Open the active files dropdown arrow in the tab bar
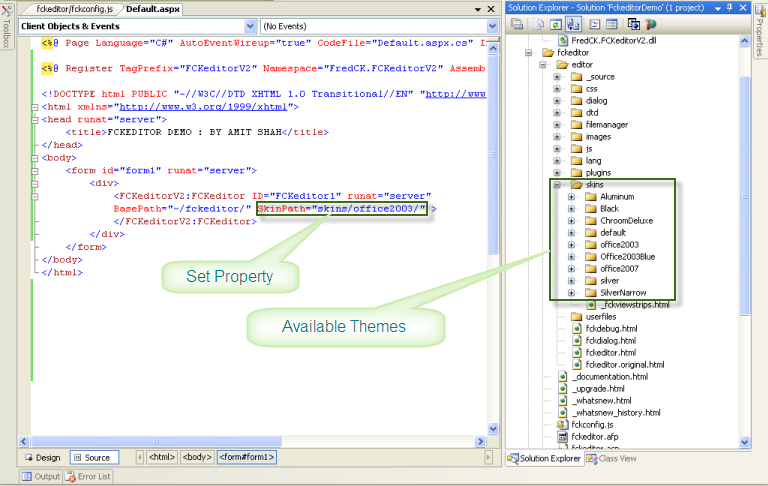The height and width of the screenshot is (486, 768). click(x=478, y=9)
